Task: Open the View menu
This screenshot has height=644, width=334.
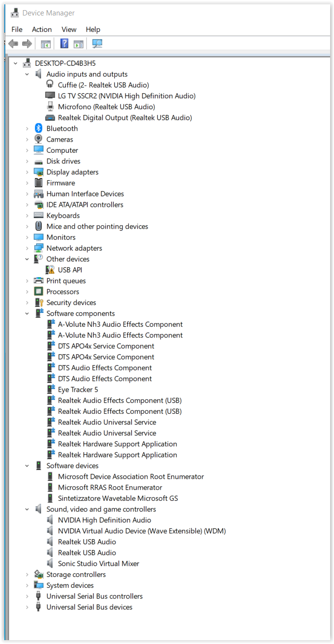Action: 69,29
